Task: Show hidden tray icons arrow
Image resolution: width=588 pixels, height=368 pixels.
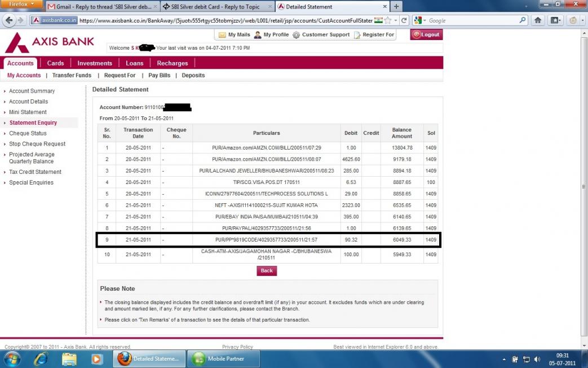Action: 504,360
